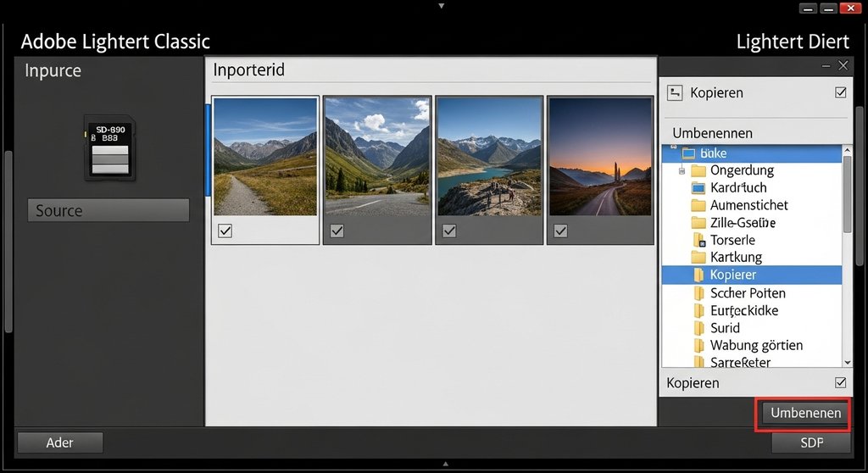
Task: Click the Kartkung folder icon
Action: pos(698,257)
